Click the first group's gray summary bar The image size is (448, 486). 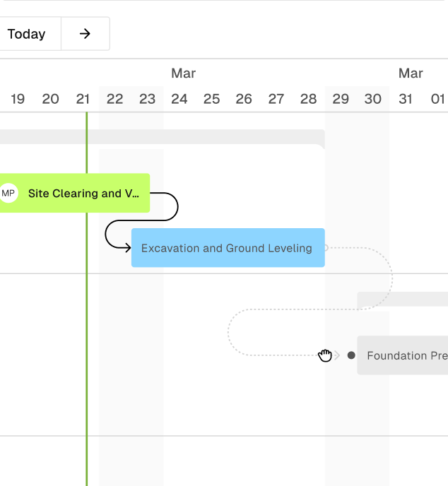(162, 137)
